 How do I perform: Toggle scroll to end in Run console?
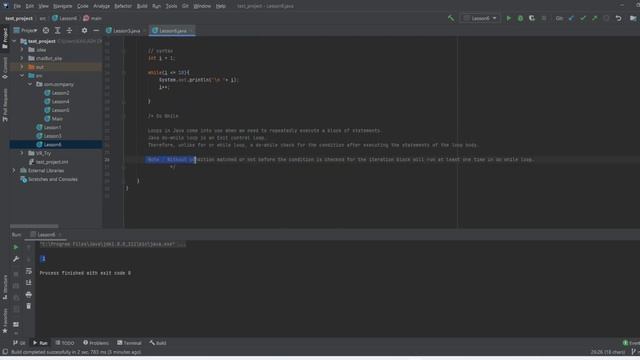[x=29, y=283]
